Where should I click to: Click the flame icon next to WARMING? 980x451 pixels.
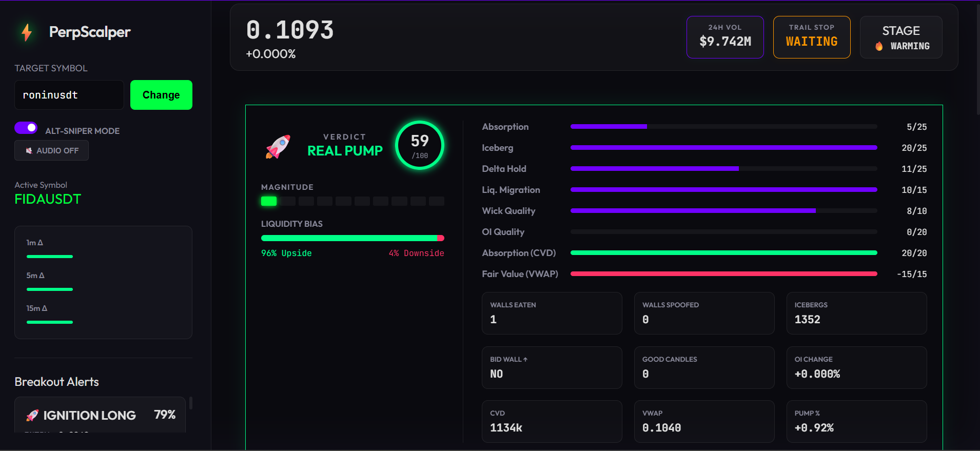[879, 46]
